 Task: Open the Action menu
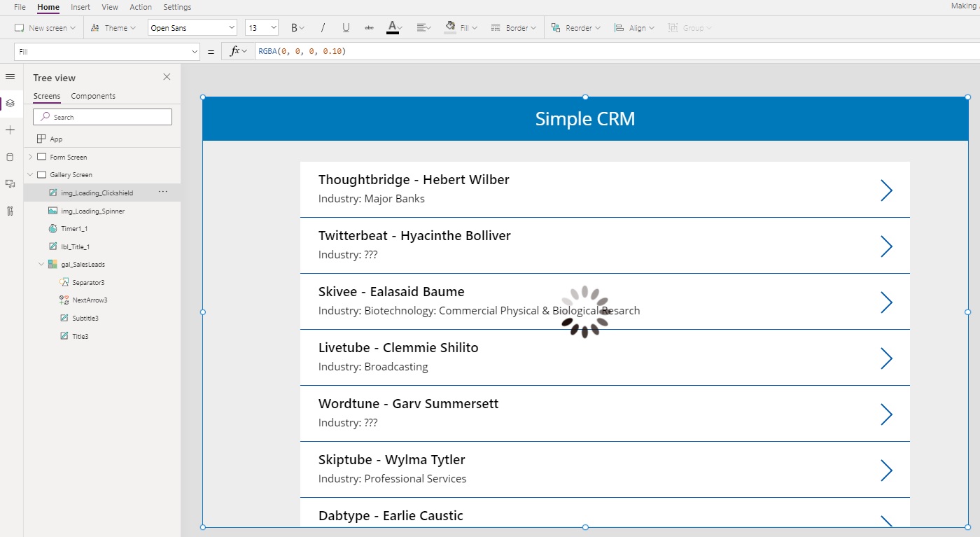pos(141,7)
